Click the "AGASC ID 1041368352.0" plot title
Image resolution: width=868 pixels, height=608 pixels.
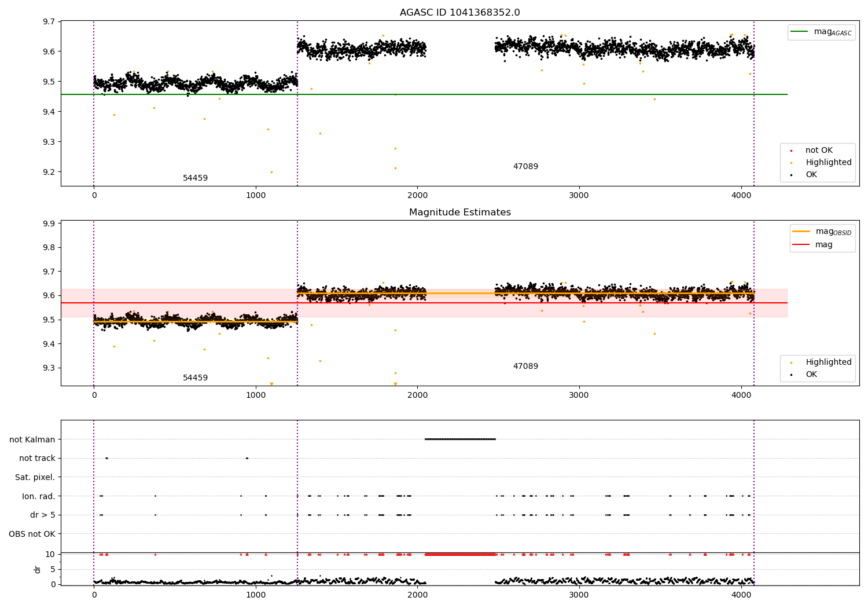[459, 13]
